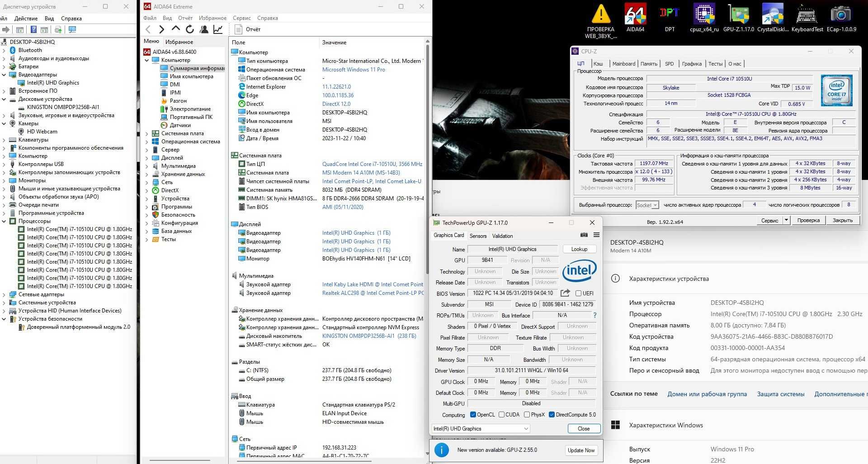Select HD Webcam in Device Manager
The image size is (868, 464).
(x=42, y=132)
